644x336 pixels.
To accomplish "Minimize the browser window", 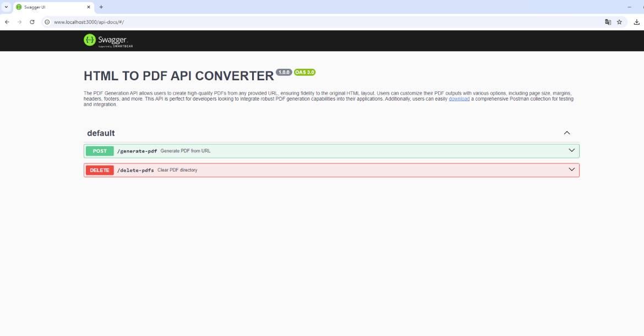I will [629, 7].
